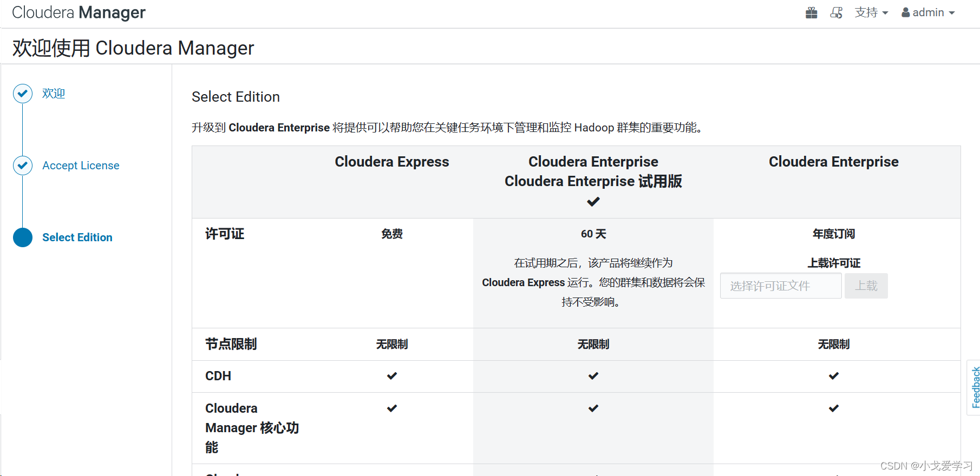
Task: Click the 升级到 Cloudera Enterprise description line
Action: coord(448,128)
